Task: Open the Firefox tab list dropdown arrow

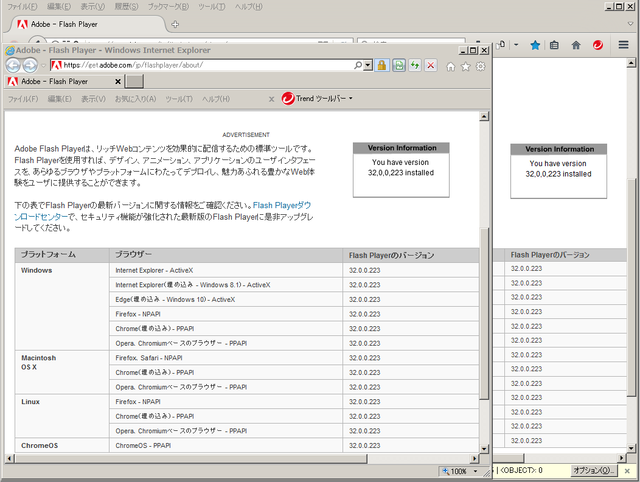Action: pos(631,24)
